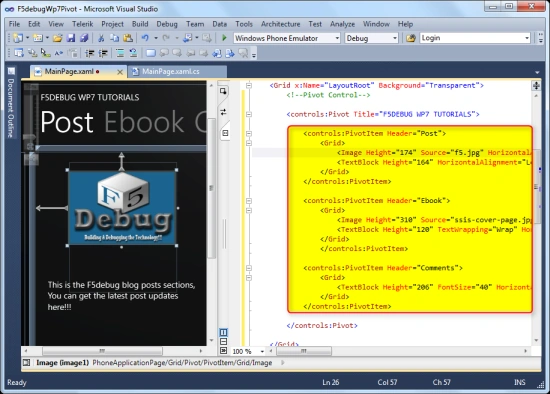Open the Windows Phone Emulator target dropdown
550x394 pixels.
coord(337,38)
